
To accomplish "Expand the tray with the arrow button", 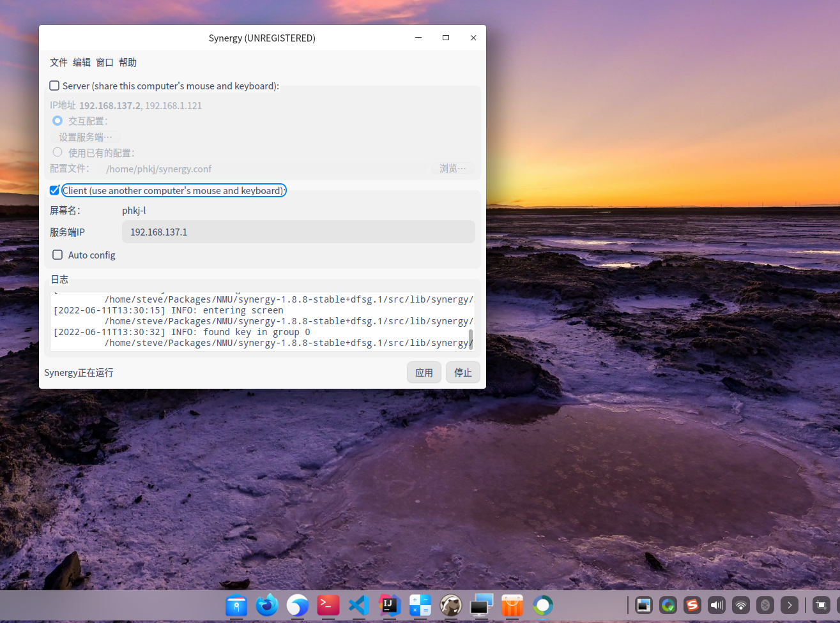I will coord(790,605).
